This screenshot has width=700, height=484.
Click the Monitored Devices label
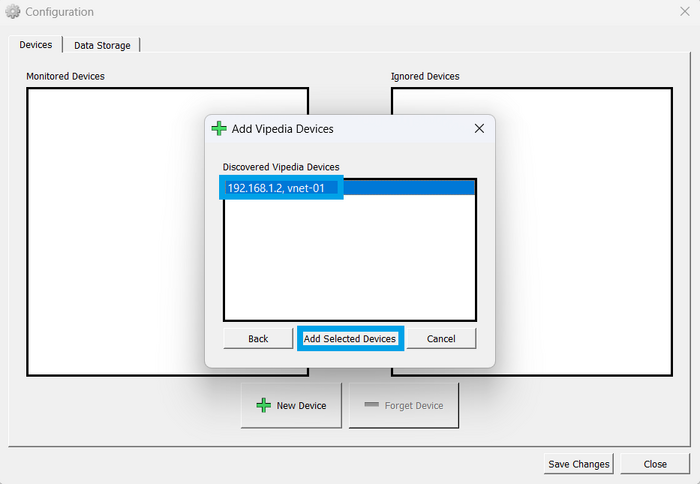[x=65, y=76]
